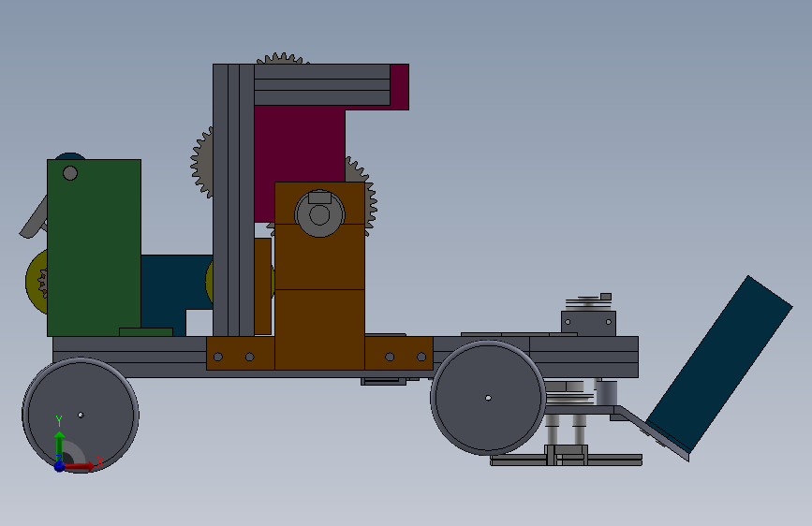Select the horizontal top extrusion beam
Screen dimensions: 812x526
point(322,85)
